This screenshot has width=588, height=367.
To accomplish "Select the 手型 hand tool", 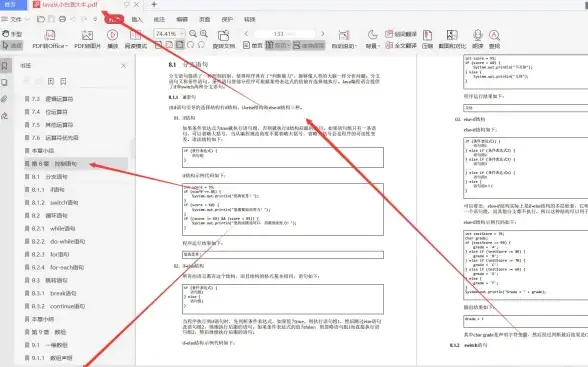I will [12, 34].
